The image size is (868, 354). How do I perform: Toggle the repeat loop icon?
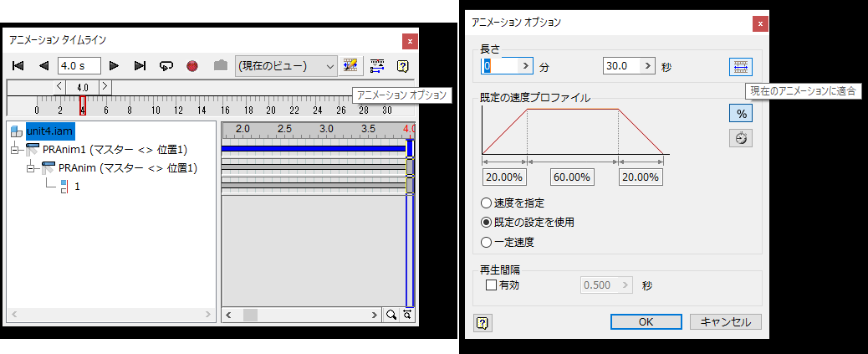click(166, 66)
